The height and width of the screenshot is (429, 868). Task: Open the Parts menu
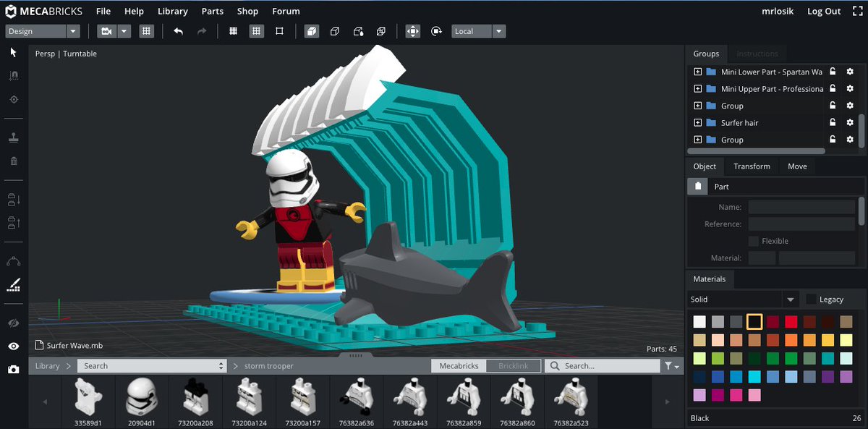coord(213,11)
